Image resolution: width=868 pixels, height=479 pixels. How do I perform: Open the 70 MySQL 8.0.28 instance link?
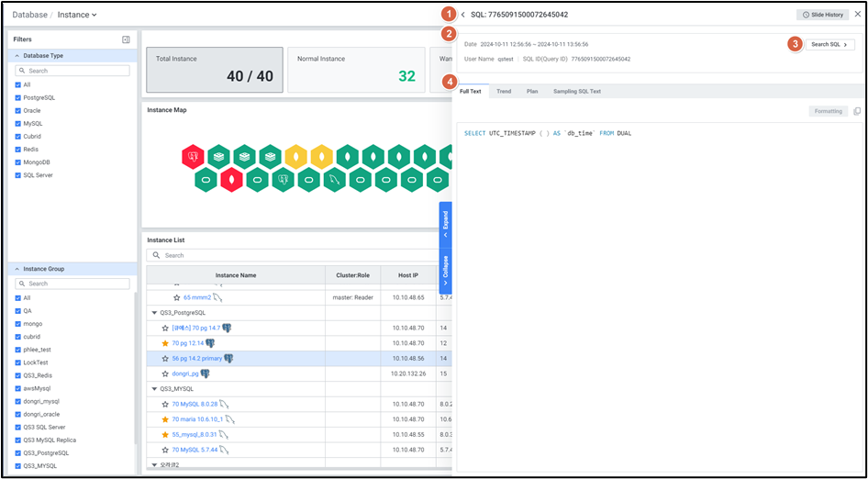tap(195, 404)
